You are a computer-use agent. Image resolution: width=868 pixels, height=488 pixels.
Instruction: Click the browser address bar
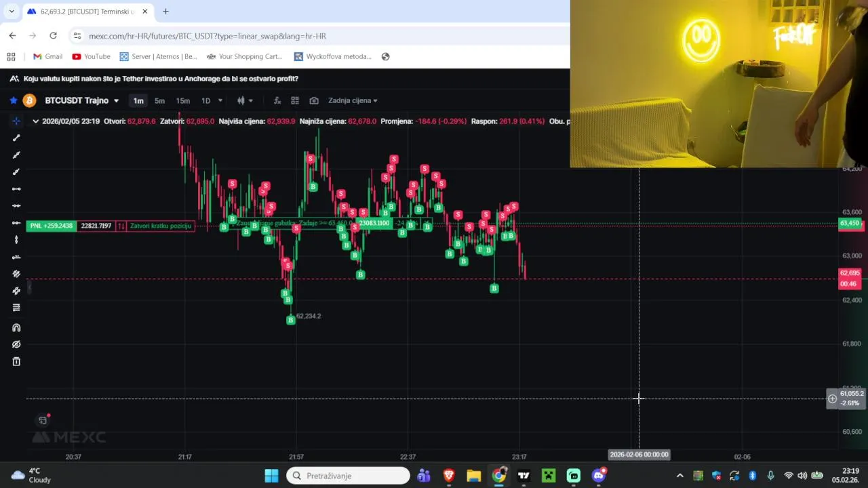click(319, 36)
